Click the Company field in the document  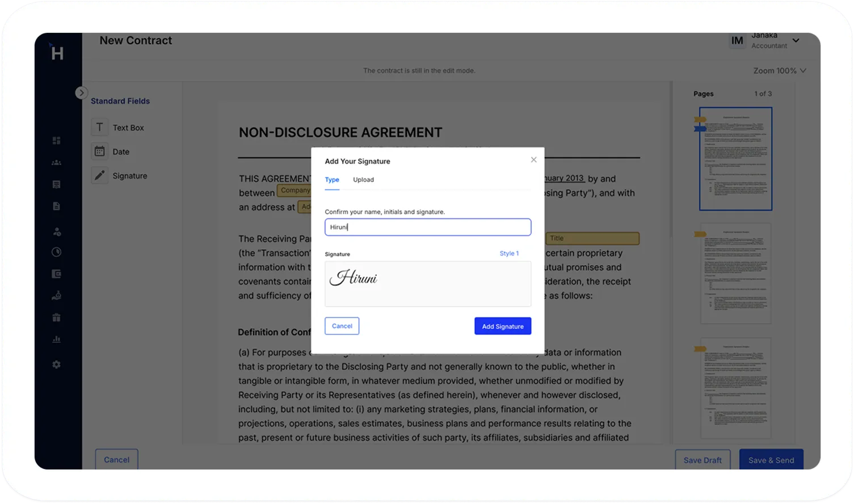point(294,190)
